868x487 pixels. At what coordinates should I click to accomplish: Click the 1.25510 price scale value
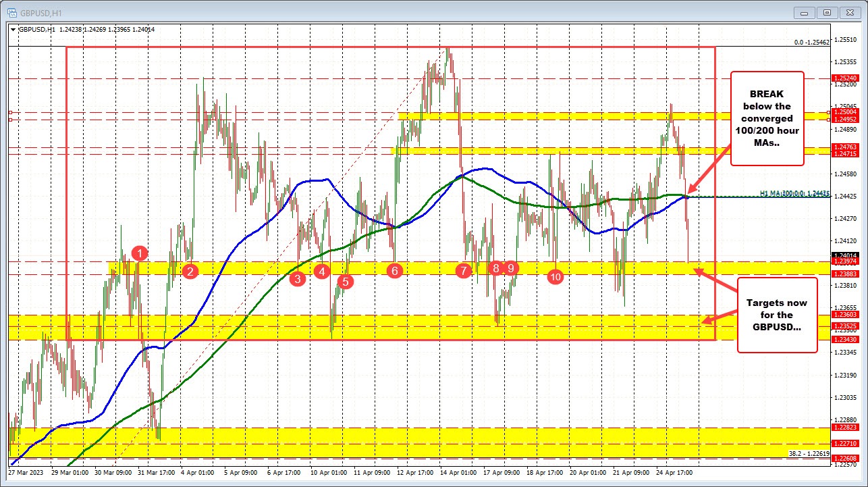[846, 40]
